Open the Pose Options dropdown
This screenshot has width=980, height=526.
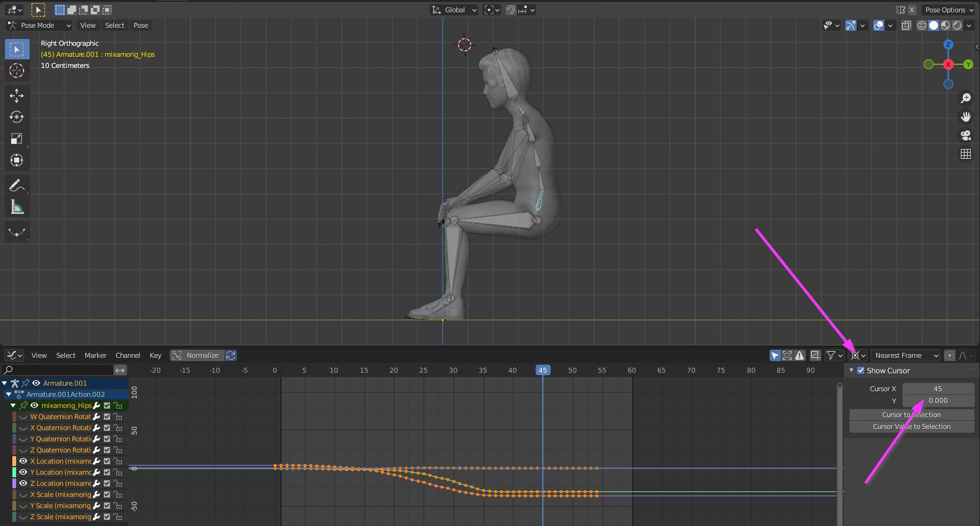click(948, 10)
